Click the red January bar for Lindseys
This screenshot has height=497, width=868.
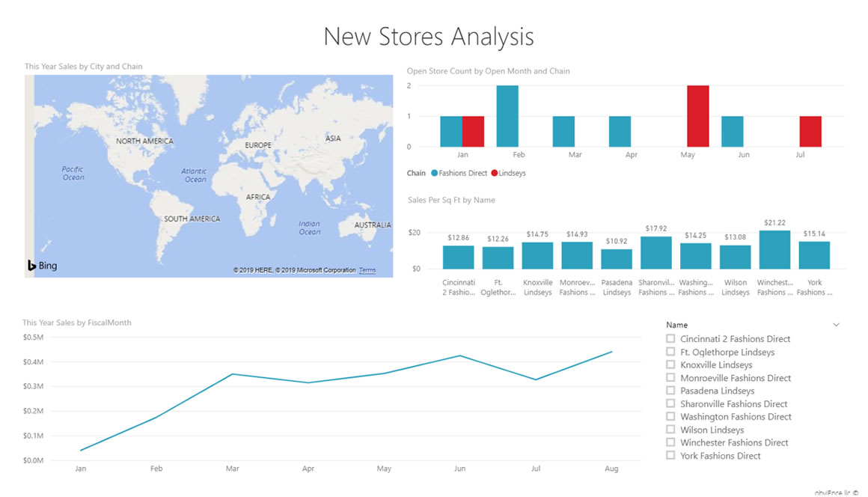[x=473, y=132]
